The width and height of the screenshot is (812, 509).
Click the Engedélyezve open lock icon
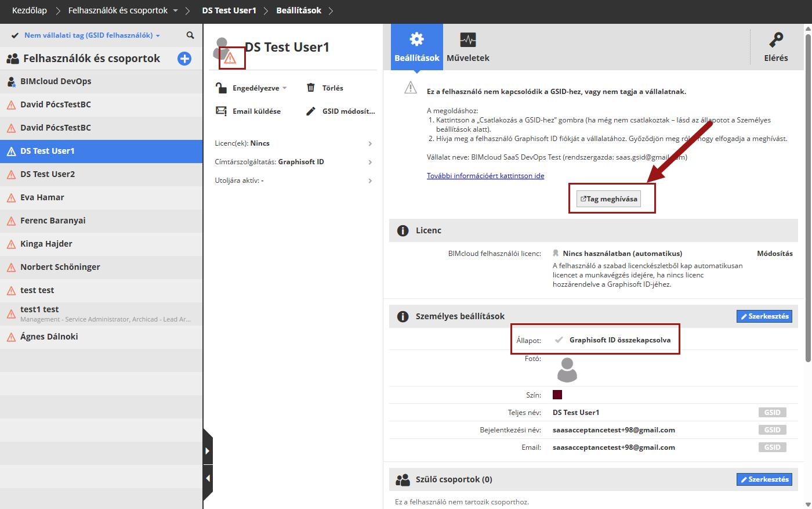pos(221,88)
